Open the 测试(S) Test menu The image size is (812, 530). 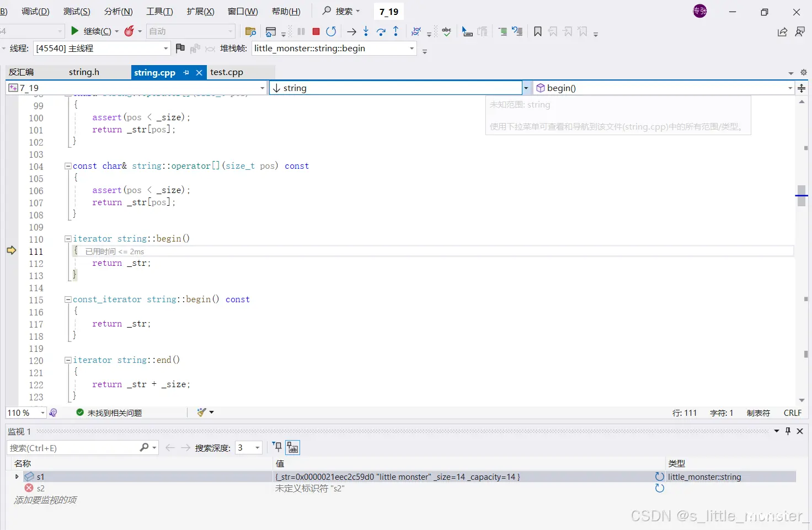click(x=77, y=12)
